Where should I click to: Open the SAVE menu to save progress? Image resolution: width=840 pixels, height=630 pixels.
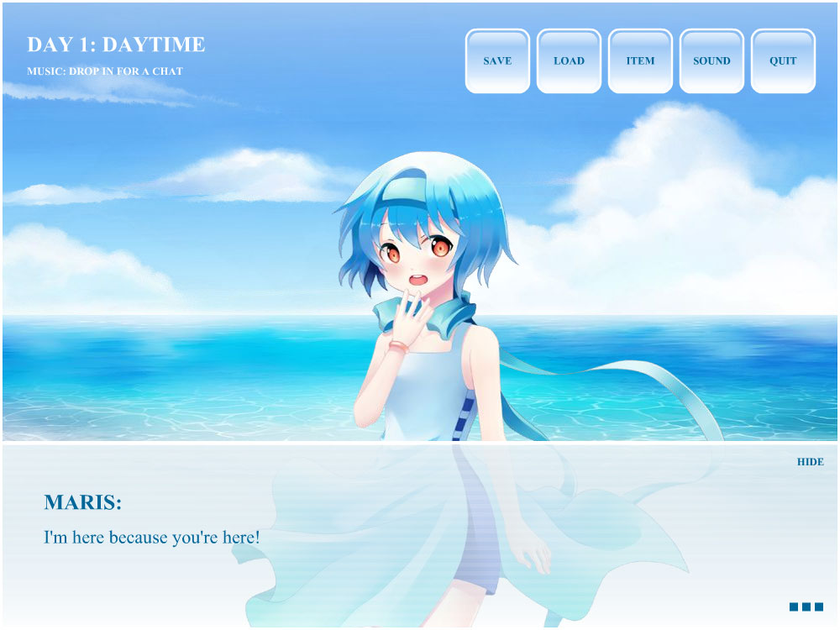click(x=497, y=60)
